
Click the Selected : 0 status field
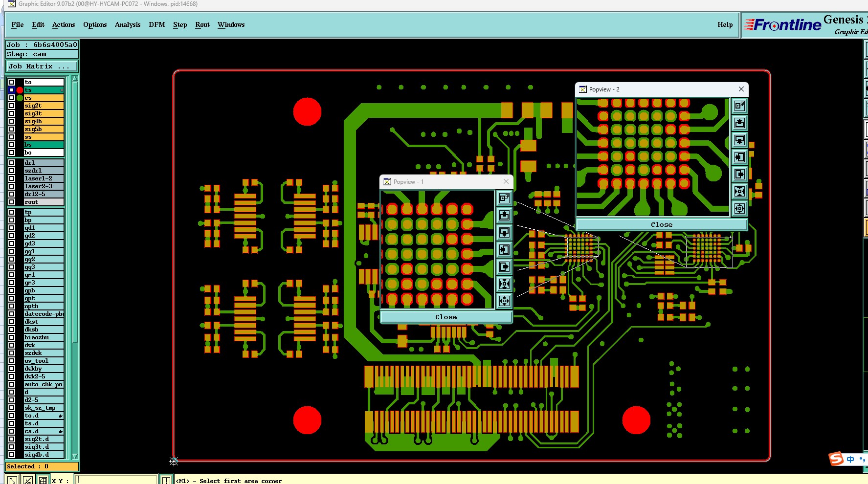(x=42, y=466)
